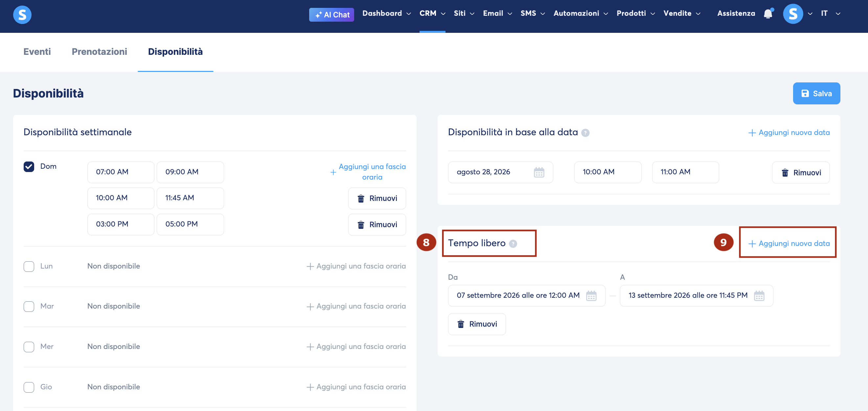The width and height of the screenshot is (868, 411).
Task: Click the Systeme logo in header
Action: [22, 14]
